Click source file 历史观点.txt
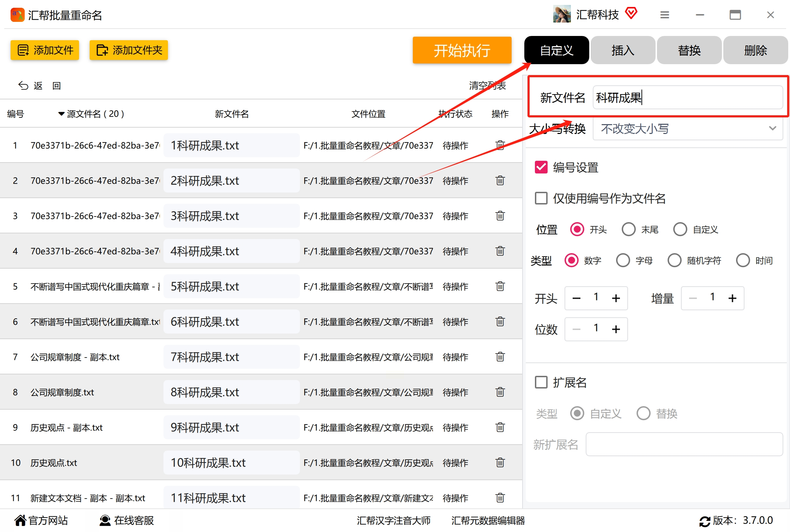 (x=54, y=463)
